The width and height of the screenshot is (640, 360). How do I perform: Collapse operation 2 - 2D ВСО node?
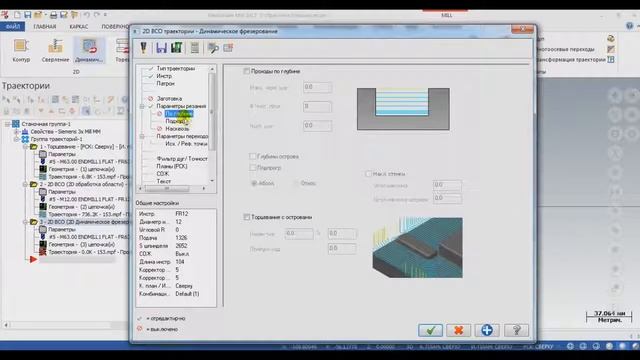[25, 184]
